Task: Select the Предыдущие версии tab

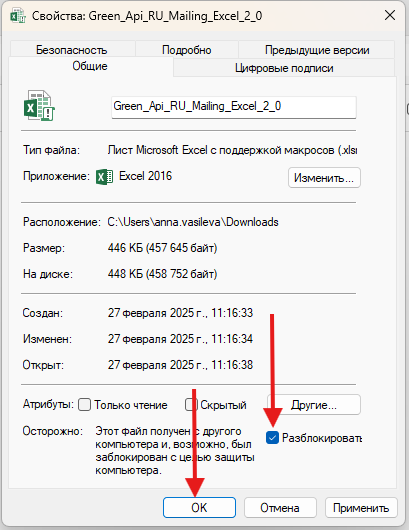Action: click(x=317, y=50)
